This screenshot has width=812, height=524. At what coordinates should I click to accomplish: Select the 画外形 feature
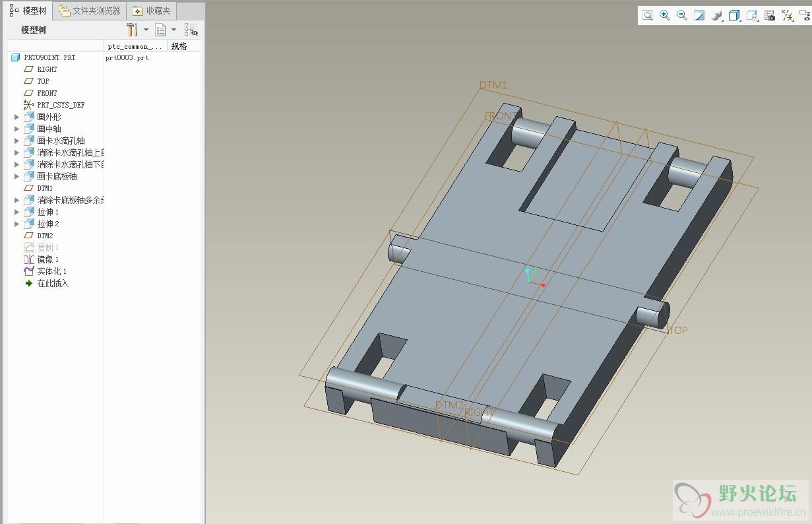click(49, 117)
